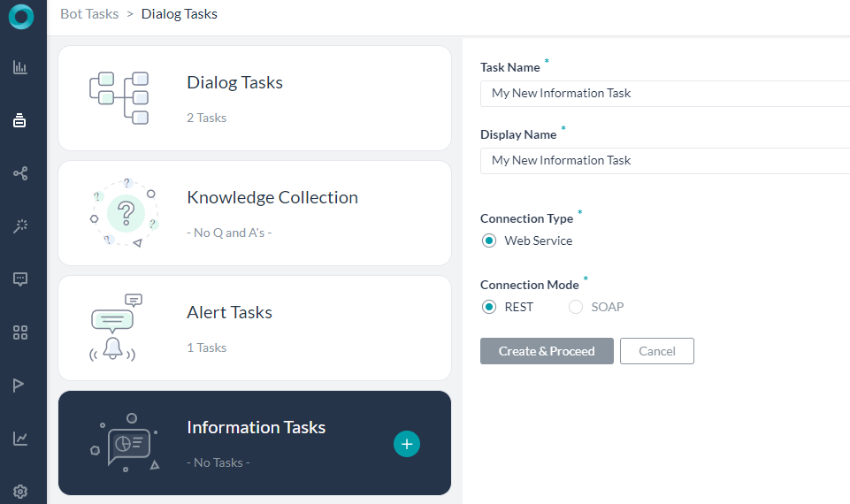The width and height of the screenshot is (850, 504).
Task: Click the Display Name label
Action: point(518,135)
